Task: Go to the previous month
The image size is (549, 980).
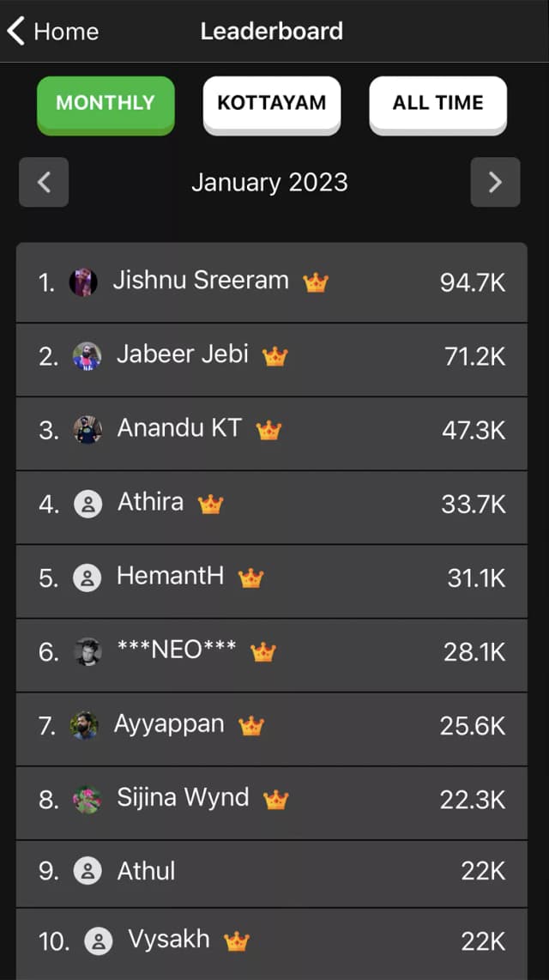Action: 44,182
